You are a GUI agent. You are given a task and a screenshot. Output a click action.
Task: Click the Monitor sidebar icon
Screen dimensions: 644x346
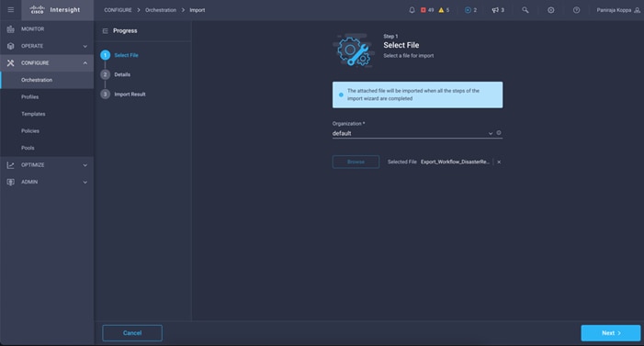pos(11,28)
